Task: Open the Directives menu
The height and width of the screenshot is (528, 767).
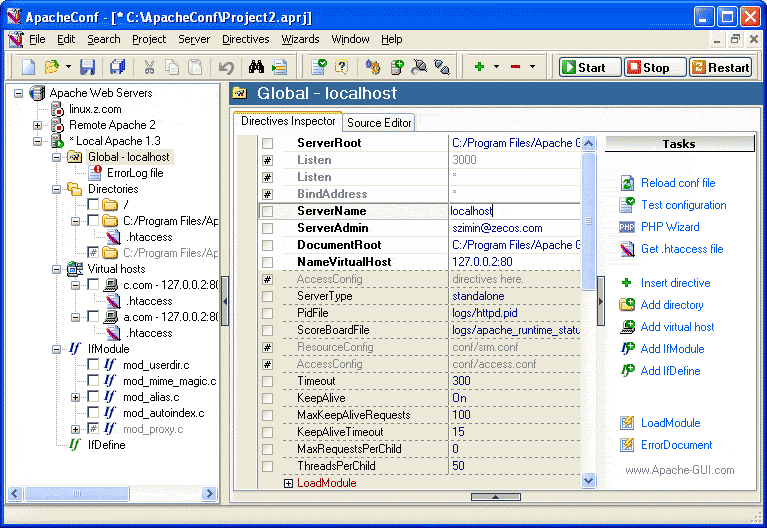Action: pyautogui.click(x=246, y=39)
